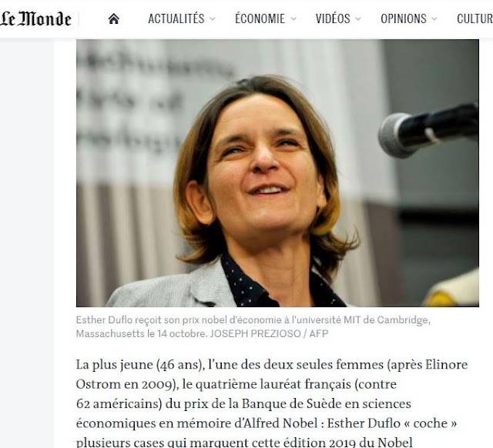This screenshot has width=493, height=448.
Task: Select the partially visible CULTURE menu
Action: click(x=475, y=18)
